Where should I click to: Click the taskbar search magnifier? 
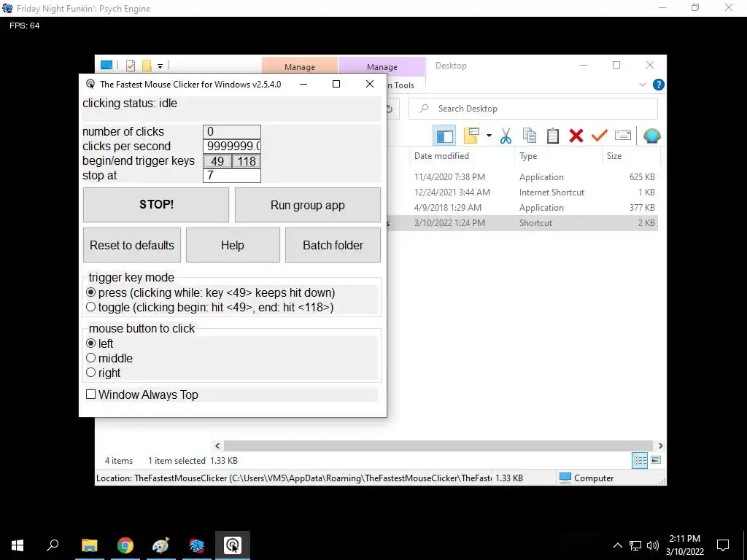tap(53, 545)
